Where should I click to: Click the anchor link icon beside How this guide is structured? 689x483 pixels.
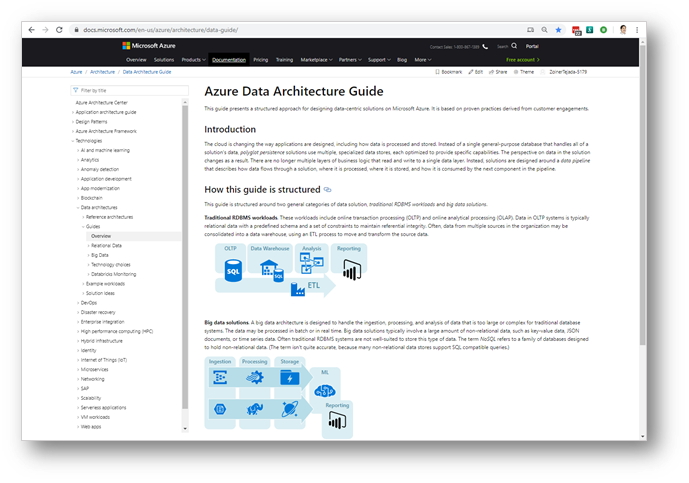327,190
